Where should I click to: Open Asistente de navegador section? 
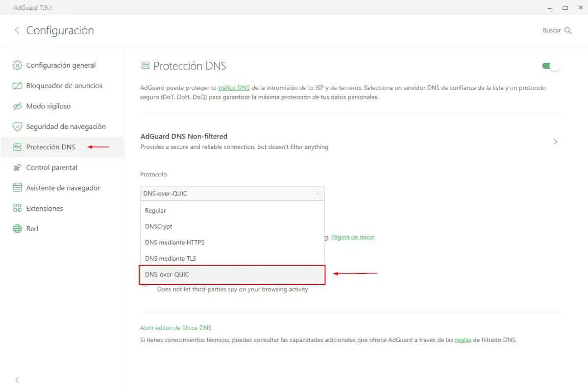pyautogui.click(x=62, y=188)
